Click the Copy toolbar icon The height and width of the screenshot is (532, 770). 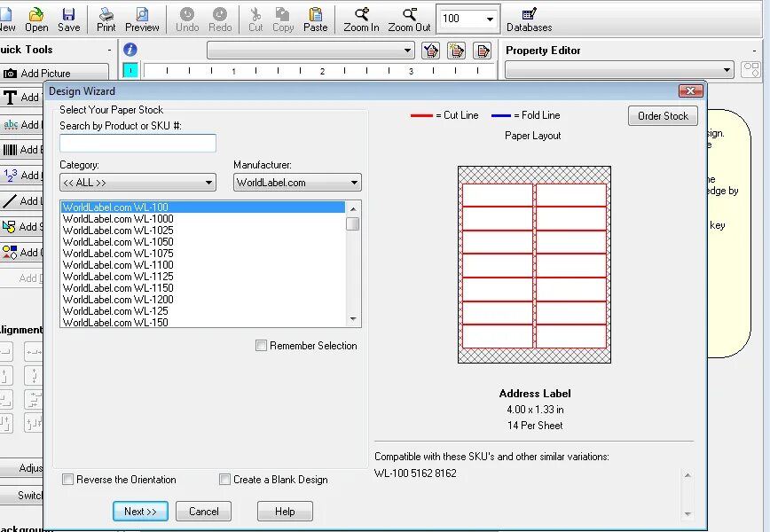(283, 20)
